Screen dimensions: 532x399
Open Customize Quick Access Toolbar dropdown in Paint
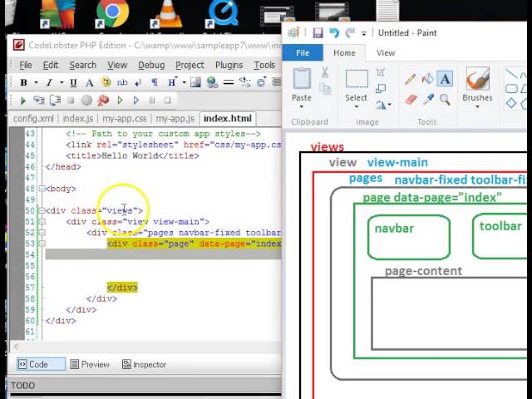point(363,33)
